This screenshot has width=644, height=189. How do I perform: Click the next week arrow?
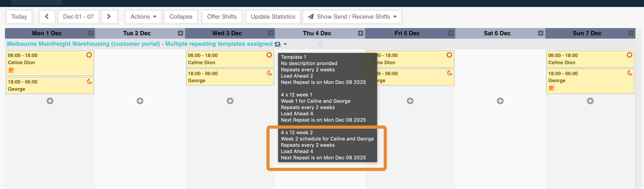point(109,17)
